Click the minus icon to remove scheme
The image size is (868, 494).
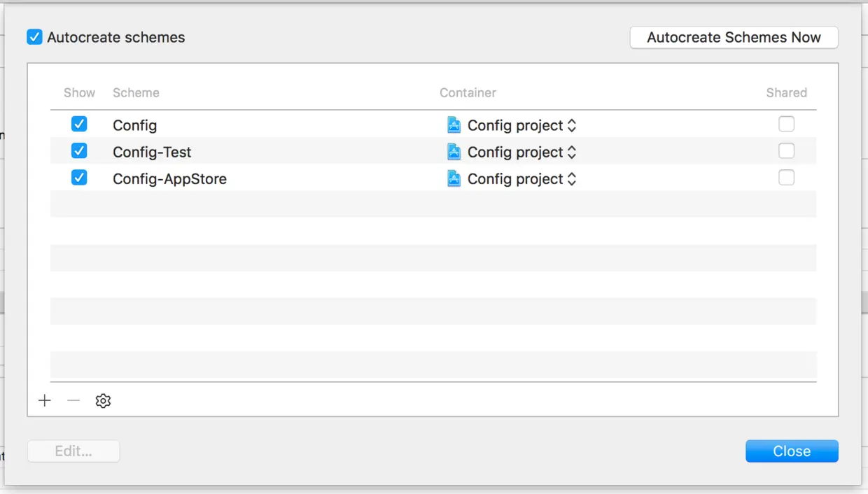click(73, 401)
